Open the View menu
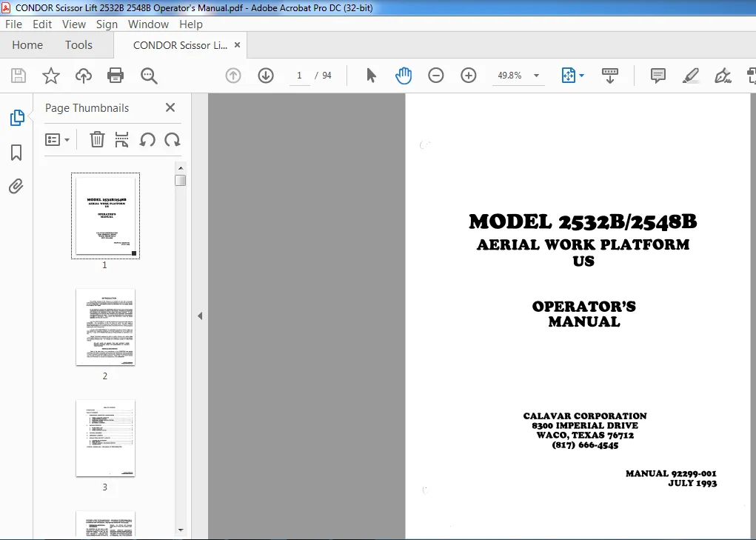Screen dimensions: 756x540 pos(74,24)
